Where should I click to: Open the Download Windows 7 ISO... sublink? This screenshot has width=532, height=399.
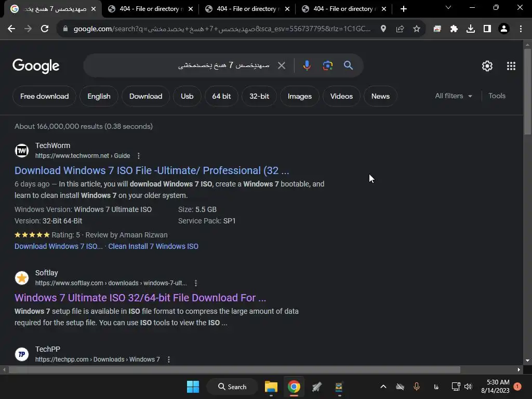(58, 246)
